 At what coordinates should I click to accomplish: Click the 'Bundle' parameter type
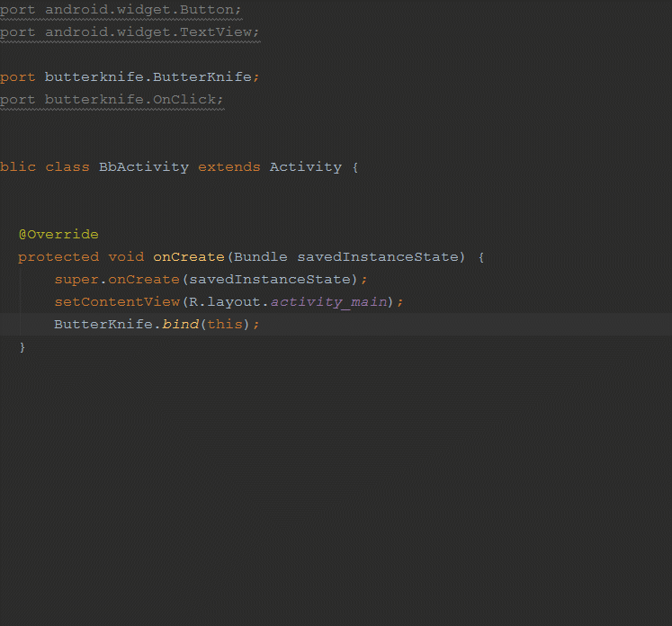(261, 256)
